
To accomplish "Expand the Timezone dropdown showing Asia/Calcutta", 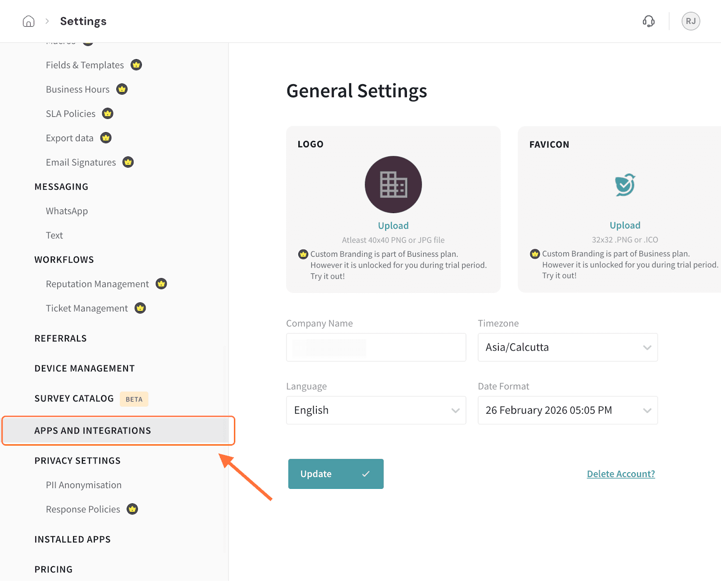I will point(567,347).
